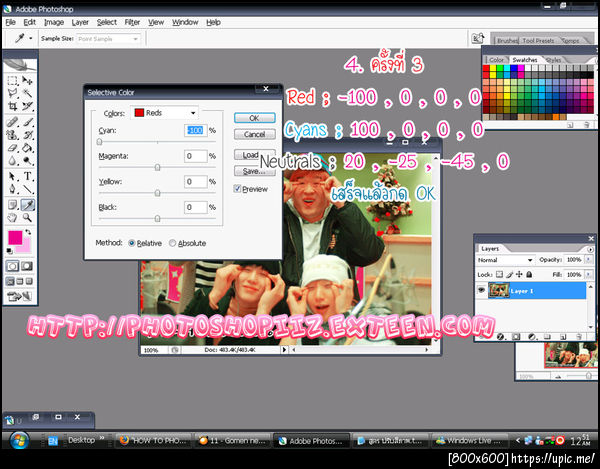Open the Fill slider arrow
Screen dimensions: 600x469
[588, 275]
